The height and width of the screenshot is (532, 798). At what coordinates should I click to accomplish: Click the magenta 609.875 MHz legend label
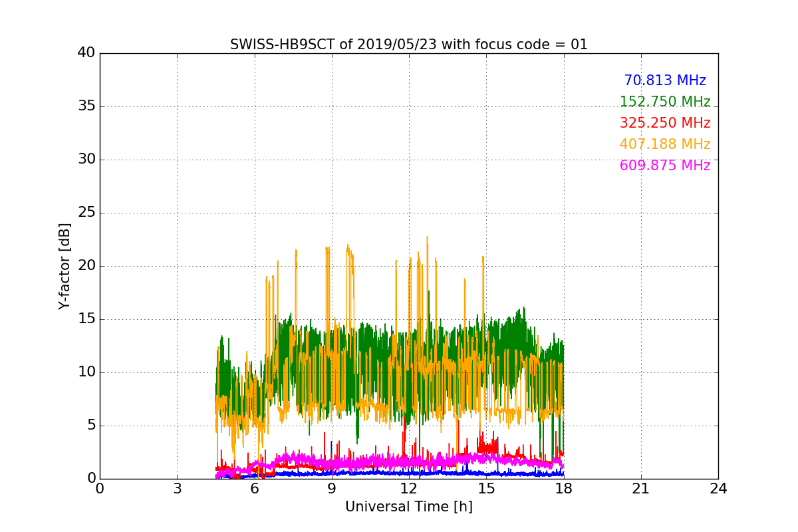664,166
